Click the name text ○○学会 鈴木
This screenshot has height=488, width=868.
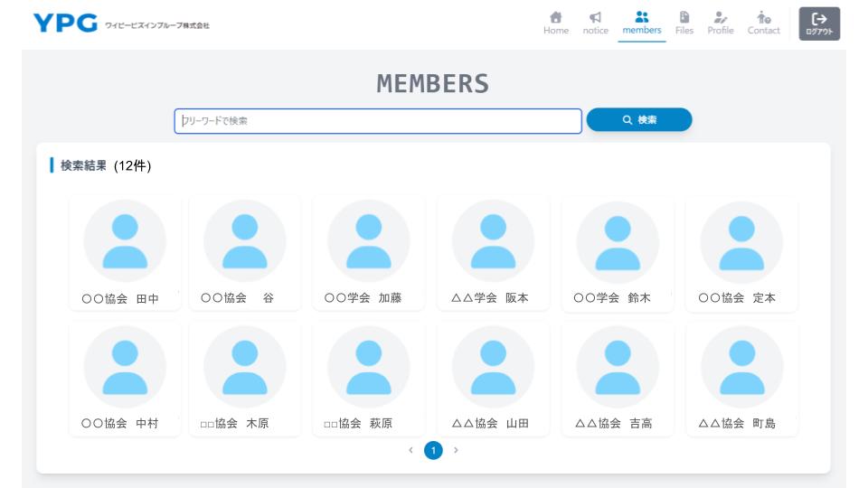(x=612, y=297)
